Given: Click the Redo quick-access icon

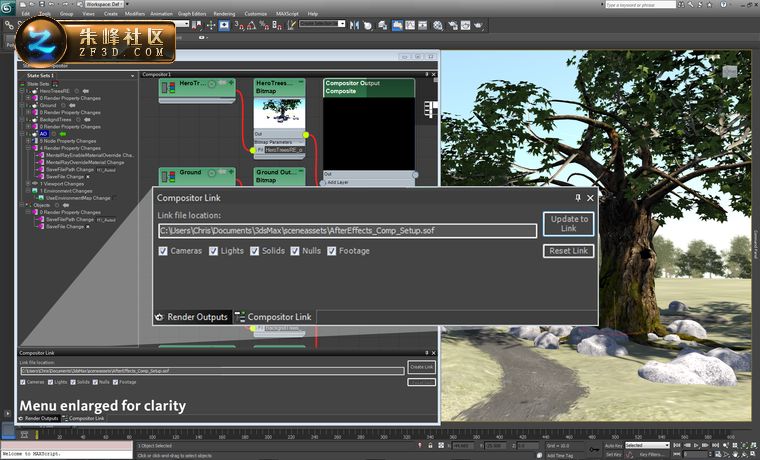Looking at the screenshot, I should (65, 4).
